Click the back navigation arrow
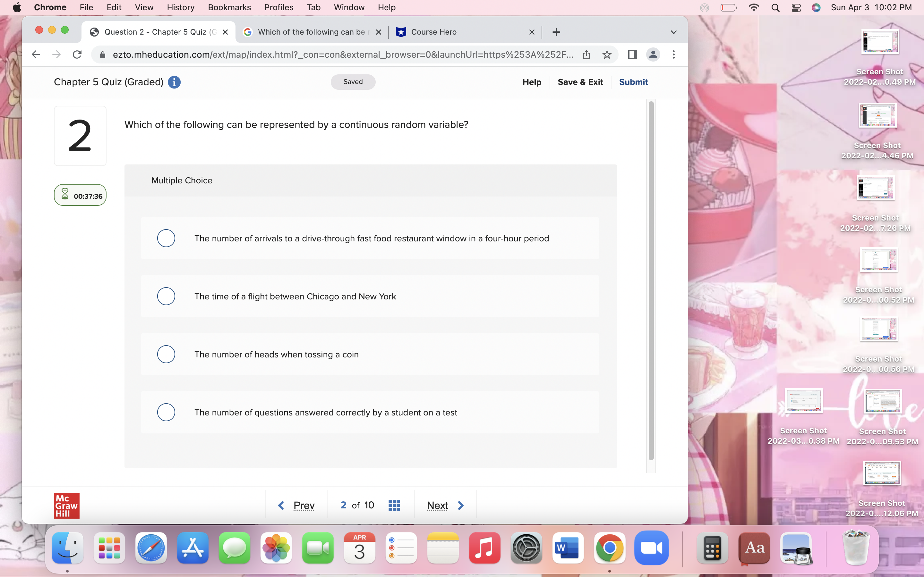The width and height of the screenshot is (924, 577). 36,54
